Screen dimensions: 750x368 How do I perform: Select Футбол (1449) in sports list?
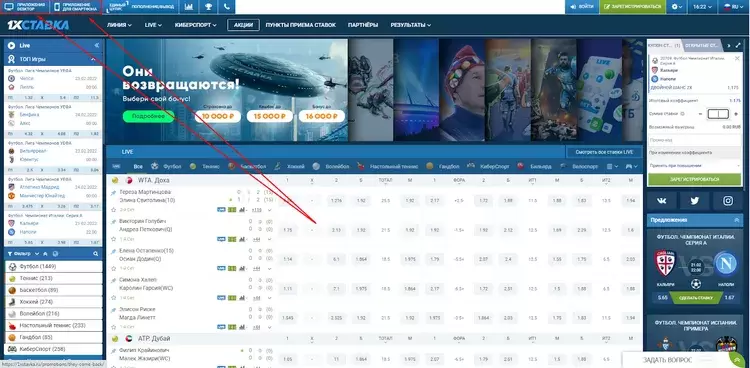[x=54, y=267]
